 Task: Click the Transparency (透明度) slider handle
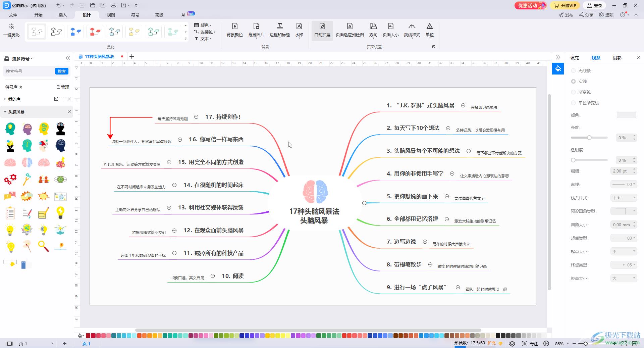(573, 160)
